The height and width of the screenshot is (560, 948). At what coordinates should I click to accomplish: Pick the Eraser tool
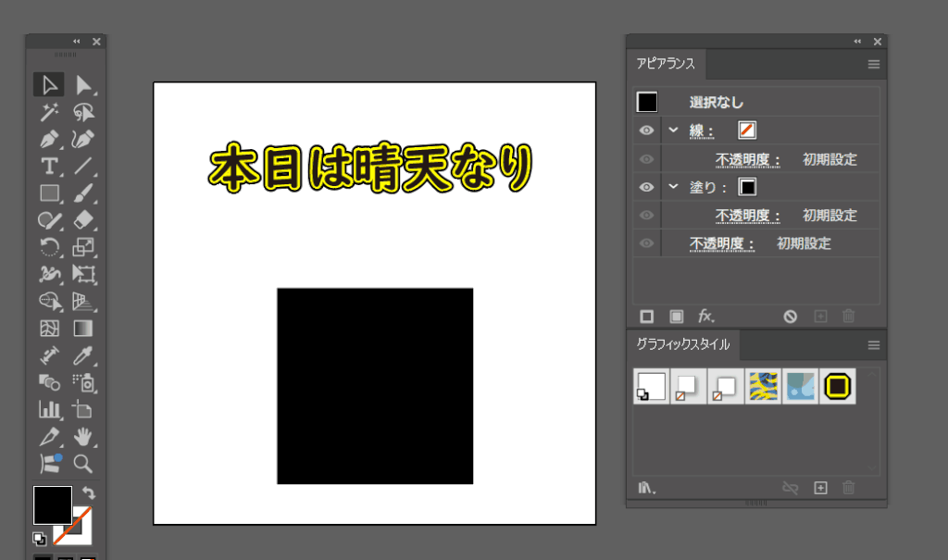pos(83,220)
